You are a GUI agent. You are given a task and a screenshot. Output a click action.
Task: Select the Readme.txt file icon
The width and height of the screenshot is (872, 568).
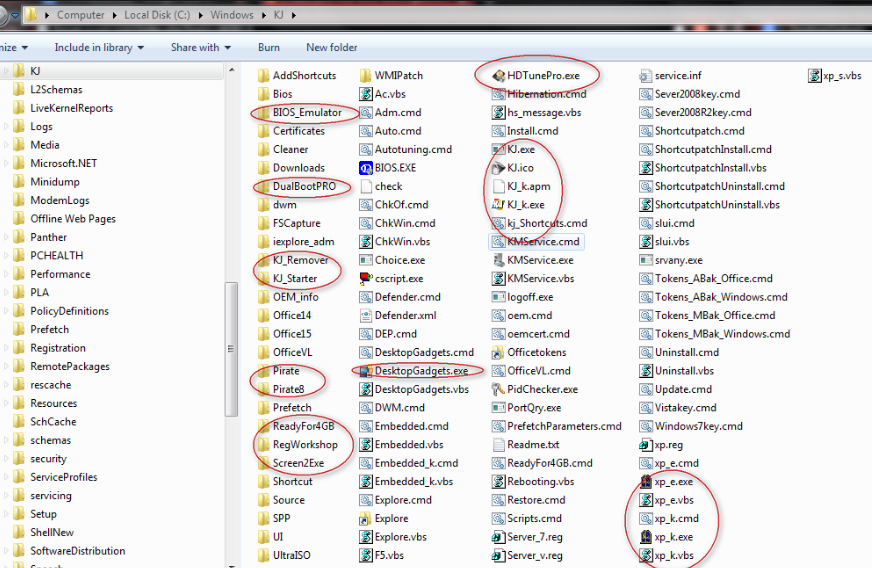point(499,445)
